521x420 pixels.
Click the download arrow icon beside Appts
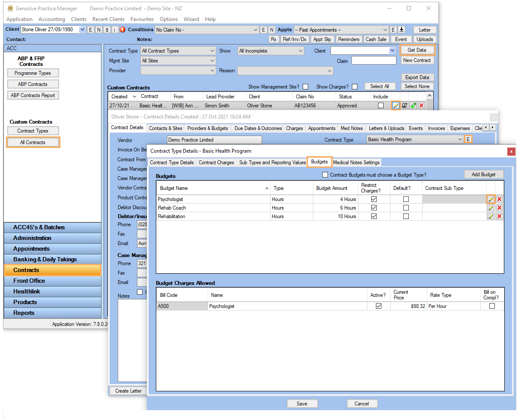click(x=402, y=30)
